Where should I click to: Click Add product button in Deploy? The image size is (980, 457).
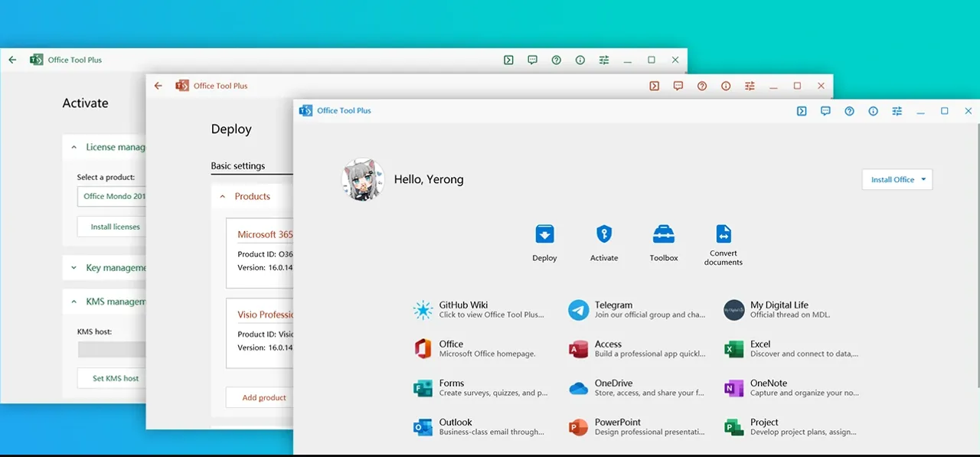(260, 397)
